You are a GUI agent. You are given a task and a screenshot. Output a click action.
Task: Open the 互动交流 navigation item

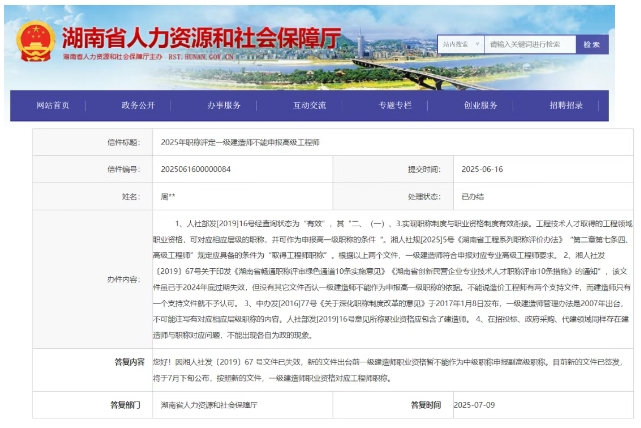(x=309, y=105)
